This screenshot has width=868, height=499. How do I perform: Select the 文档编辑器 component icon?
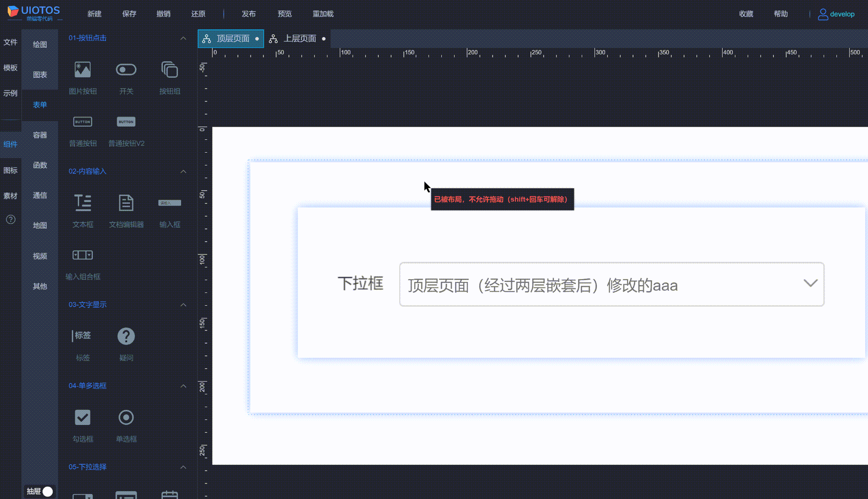pos(126,203)
